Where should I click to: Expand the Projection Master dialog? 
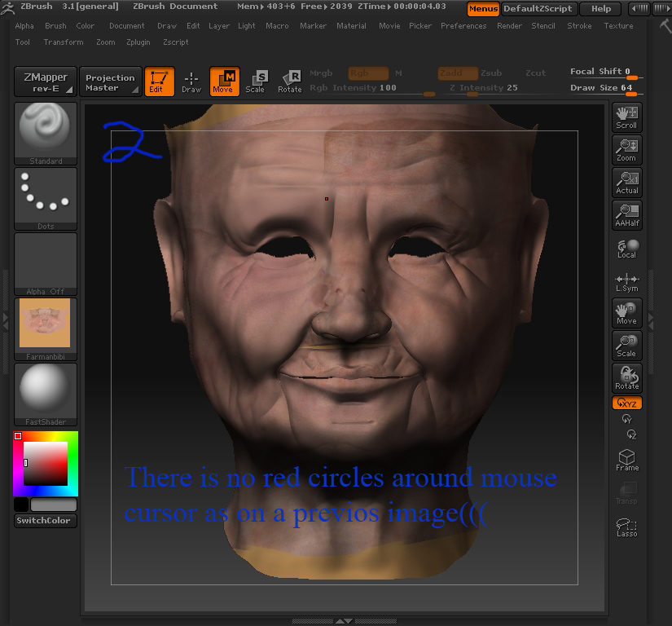coord(110,82)
